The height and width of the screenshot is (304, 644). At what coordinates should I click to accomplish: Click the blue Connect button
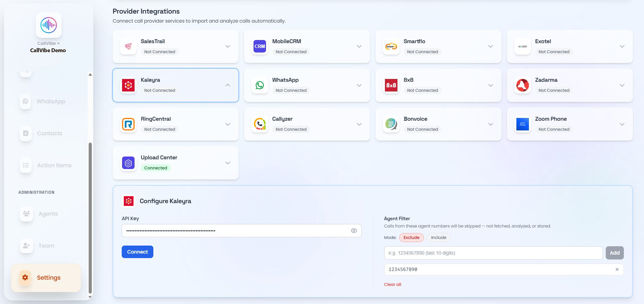coord(137,252)
